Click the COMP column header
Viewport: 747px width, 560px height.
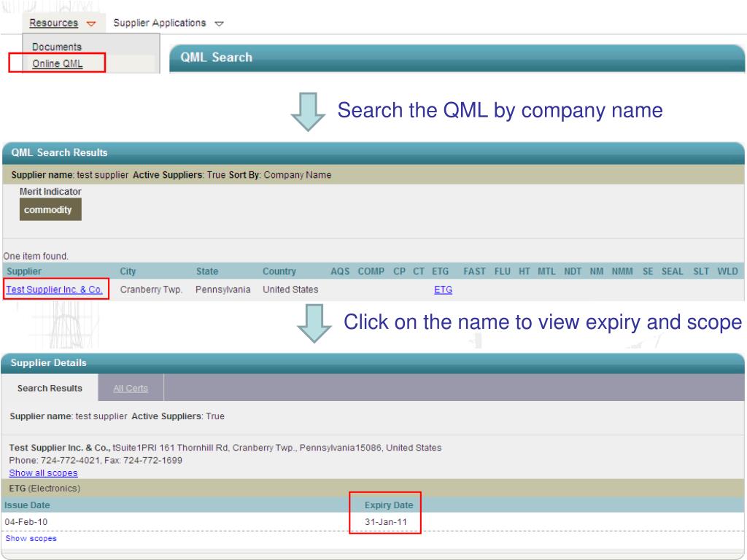point(371,271)
